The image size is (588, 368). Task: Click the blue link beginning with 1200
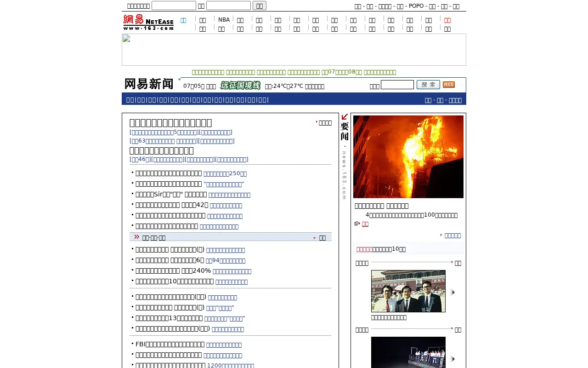pos(231,366)
